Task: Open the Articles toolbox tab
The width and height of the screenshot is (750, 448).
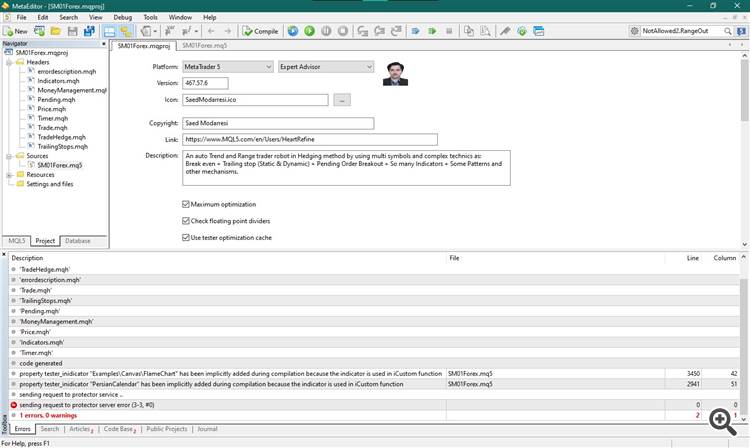Action: [x=80, y=429]
